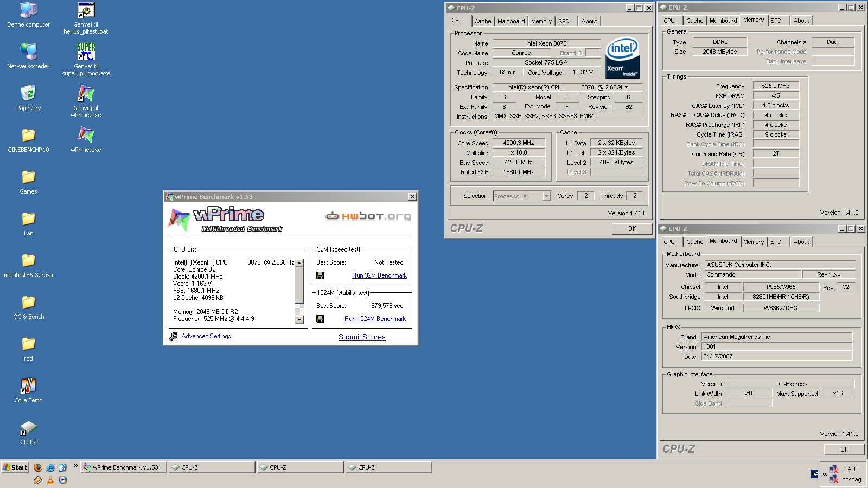Launch VLC from the quick launch bar
868x488 pixels.
click(50, 480)
